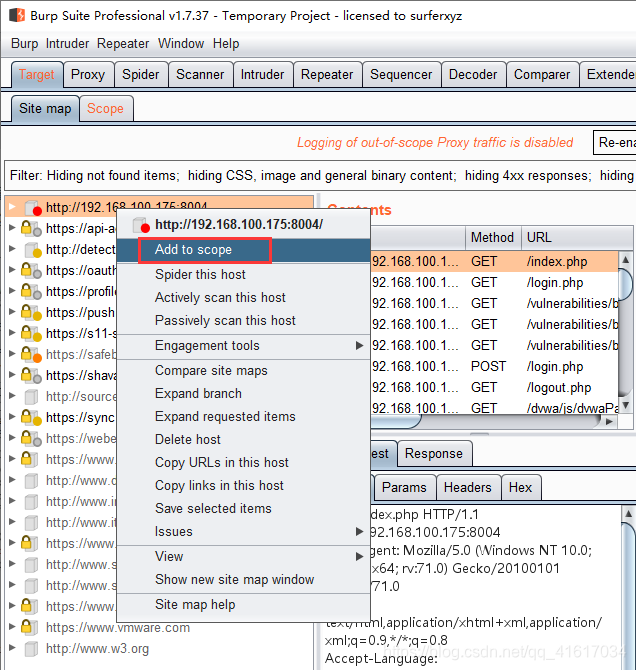Viewport: 636px width, 670px height.
Task: Open the Intruder menu in menu bar
Action: 67,44
